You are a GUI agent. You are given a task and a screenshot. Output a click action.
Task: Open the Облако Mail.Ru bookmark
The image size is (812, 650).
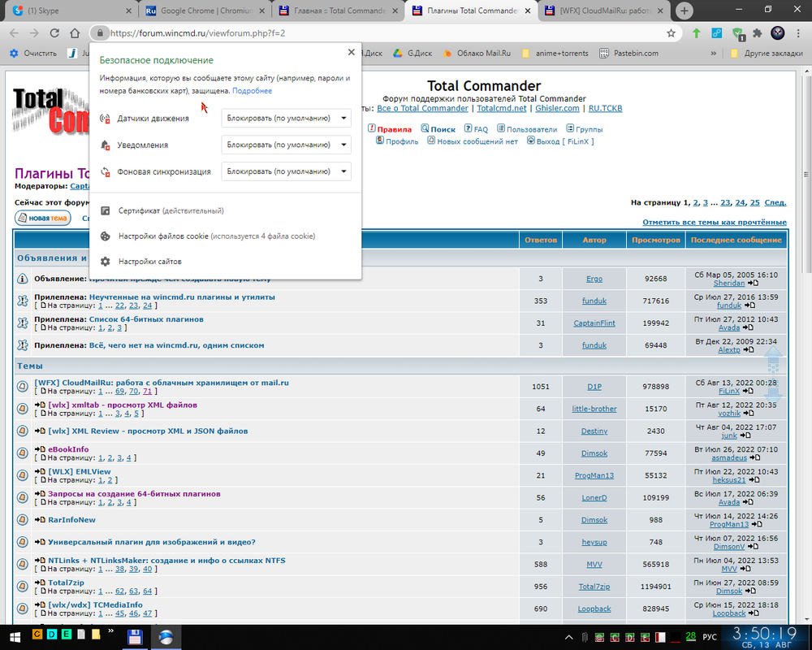pyautogui.click(x=477, y=54)
